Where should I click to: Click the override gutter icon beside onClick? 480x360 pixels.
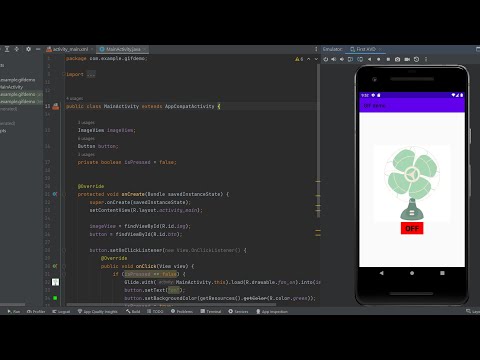click(x=55, y=266)
